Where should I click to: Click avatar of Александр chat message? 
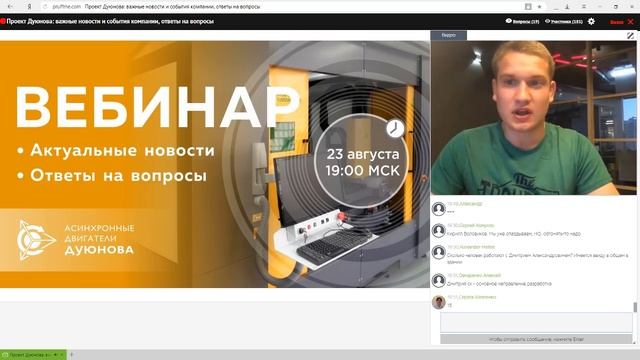tap(438, 209)
